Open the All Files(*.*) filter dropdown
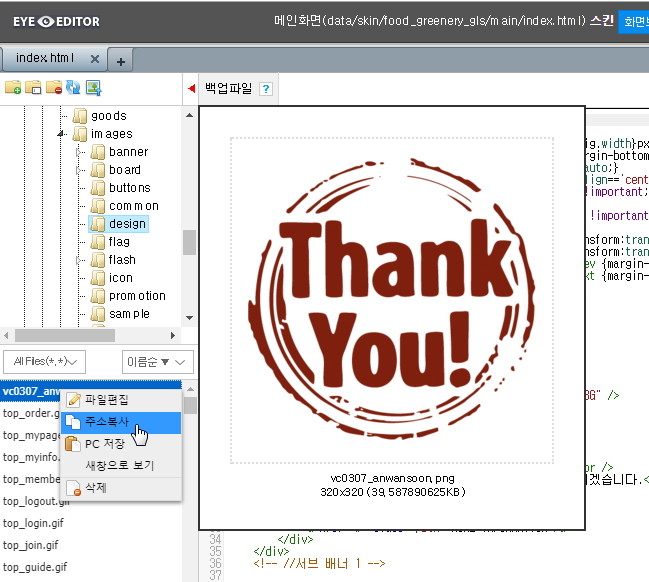 pyautogui.click(x=44, y=360)
